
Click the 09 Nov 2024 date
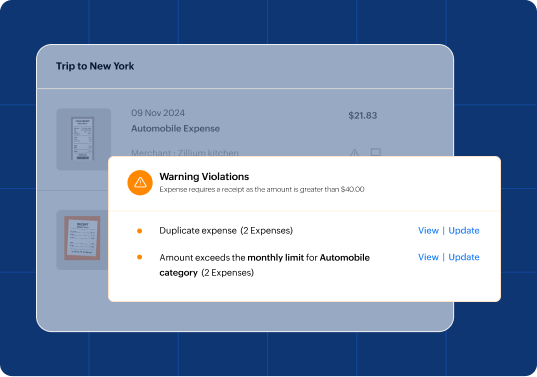click(158, 113)
